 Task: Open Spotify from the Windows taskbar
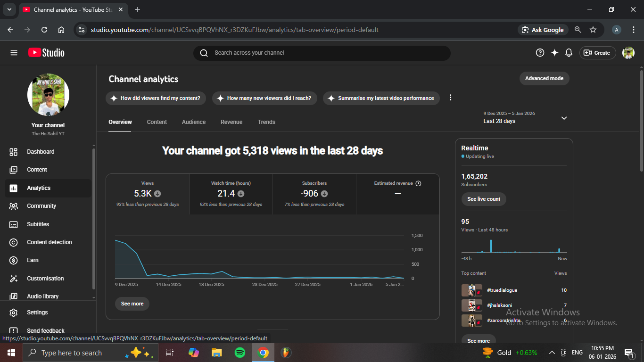tap(239, 353)
